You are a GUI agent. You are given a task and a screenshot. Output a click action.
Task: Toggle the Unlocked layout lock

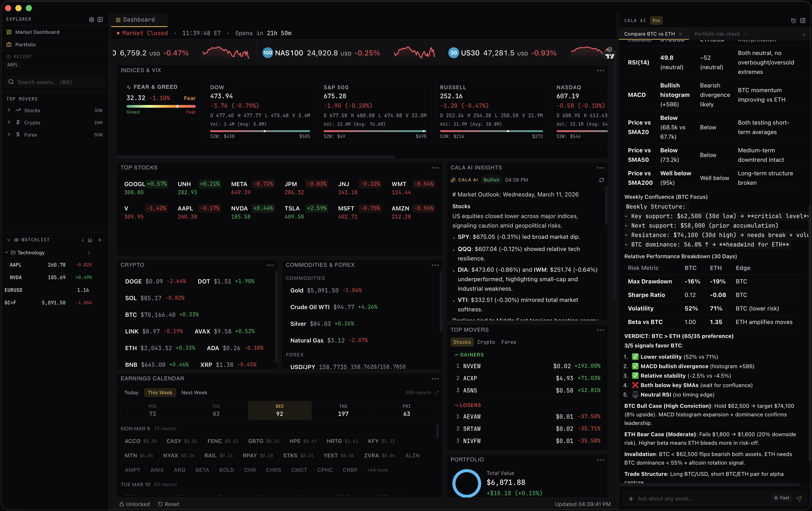(134, 504)
